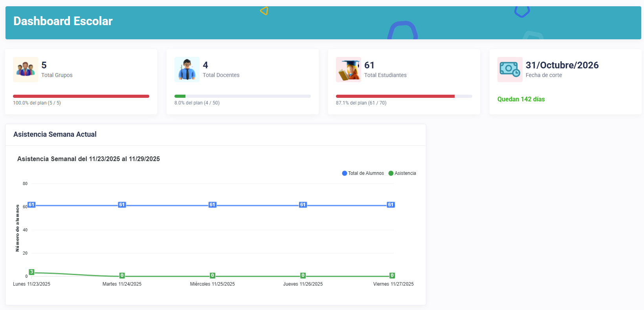Image resolution: width=644 pixels, height=310 pixels.
Task: Click the 31/Octubre/2026 cutoff date
Action: point(562,65)
